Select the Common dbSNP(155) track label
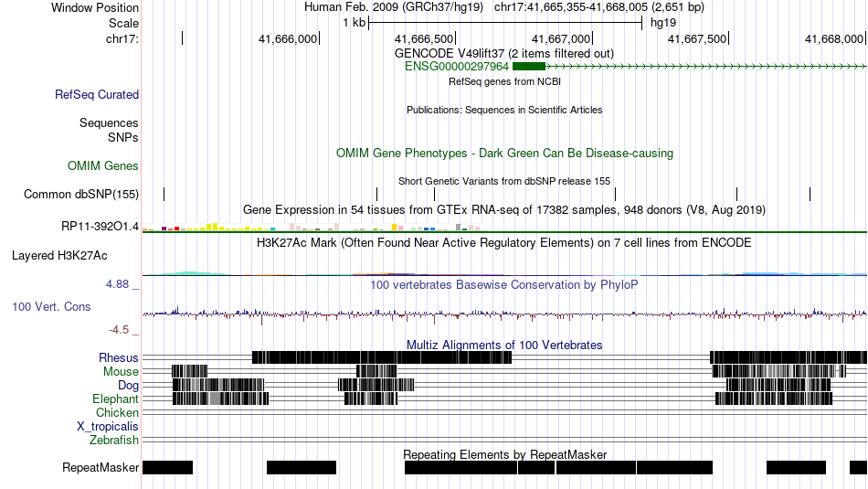 [x=81, y=195]
